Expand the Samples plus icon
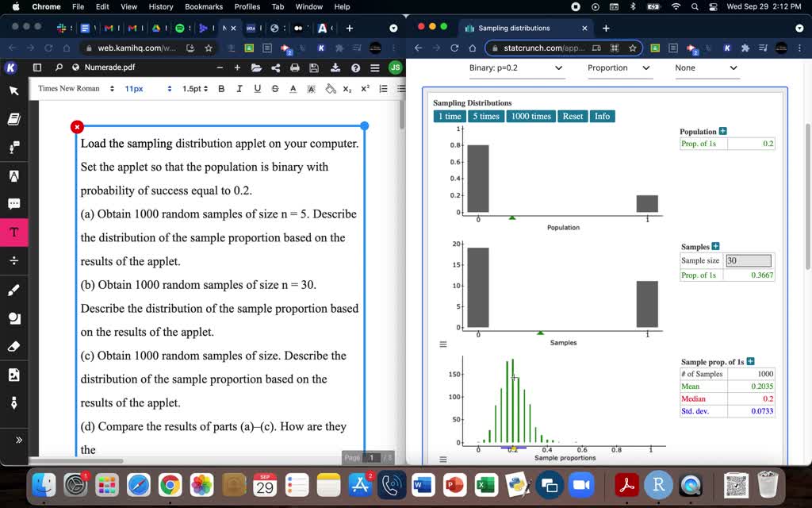This screenshot has height=508, width=812. pyautogui.click(x=716, y=246)
